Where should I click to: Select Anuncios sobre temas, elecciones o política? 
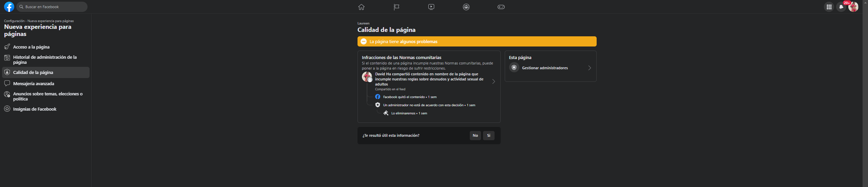46,96
